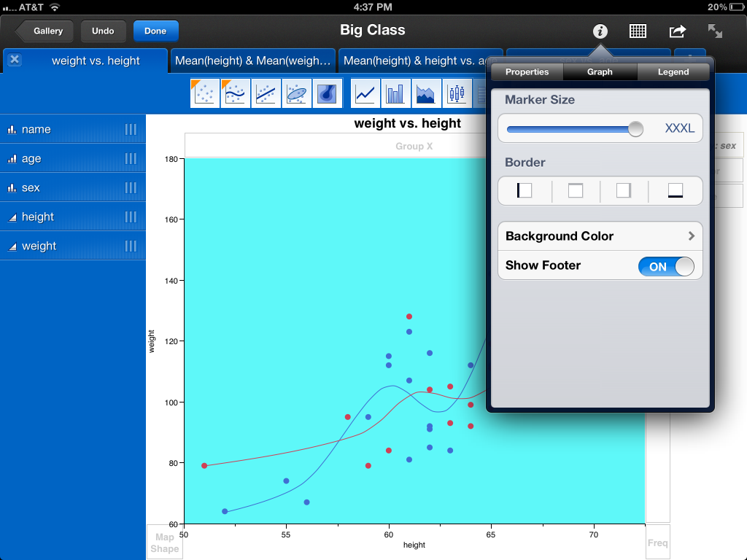Tap the Undo button
The image size is (747, 560).
coord(103,31)
